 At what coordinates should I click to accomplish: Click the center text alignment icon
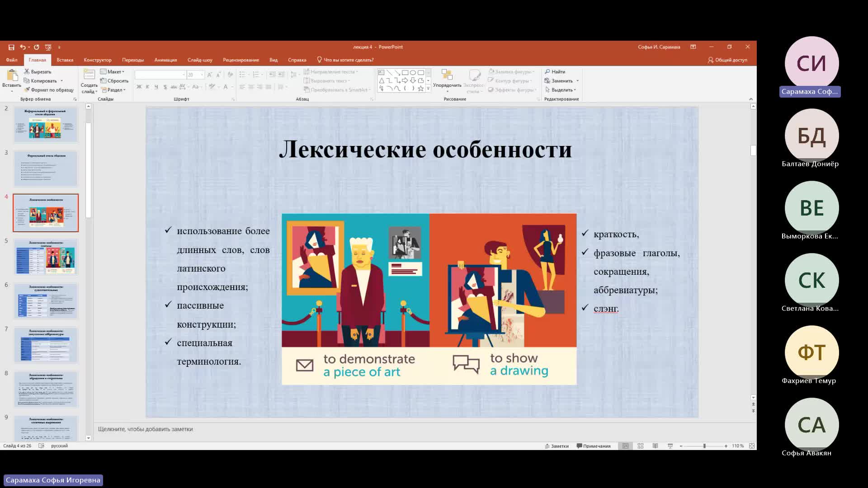pos(251,87)
